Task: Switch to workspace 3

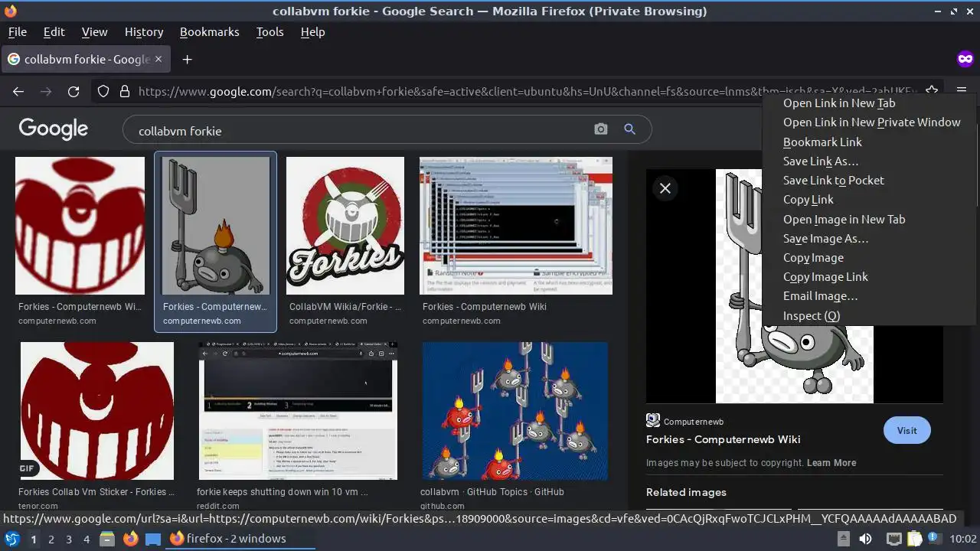Action: click(x=69, y=539)
